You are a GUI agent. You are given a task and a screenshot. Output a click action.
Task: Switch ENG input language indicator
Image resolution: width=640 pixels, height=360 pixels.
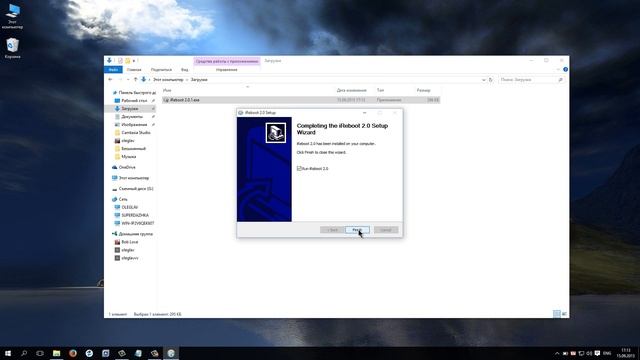[607, 353]
